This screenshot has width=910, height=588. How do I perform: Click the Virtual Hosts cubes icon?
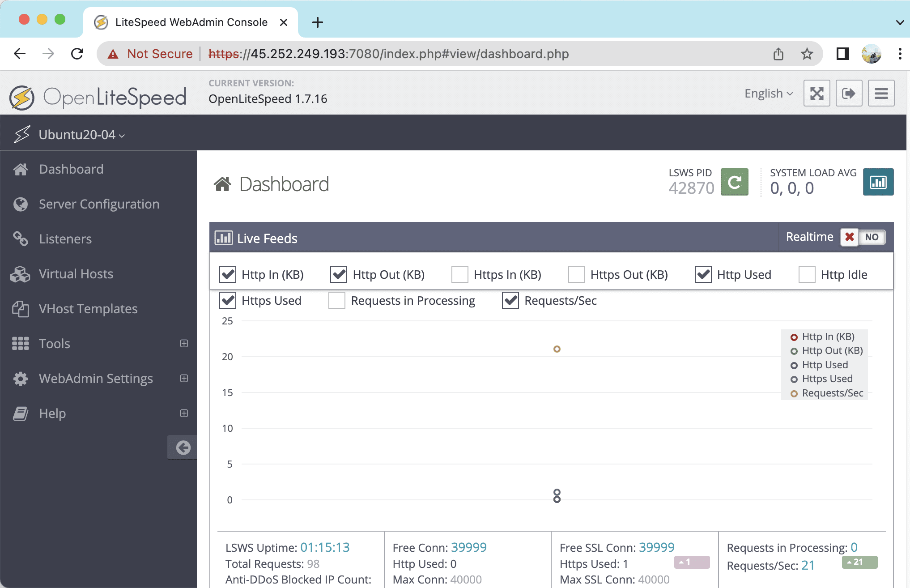[20, 274]
